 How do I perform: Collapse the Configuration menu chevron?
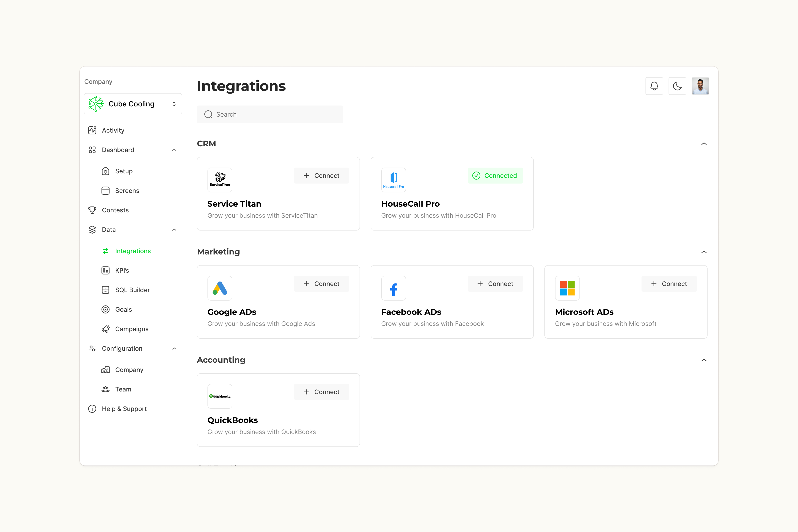point(174,348)
